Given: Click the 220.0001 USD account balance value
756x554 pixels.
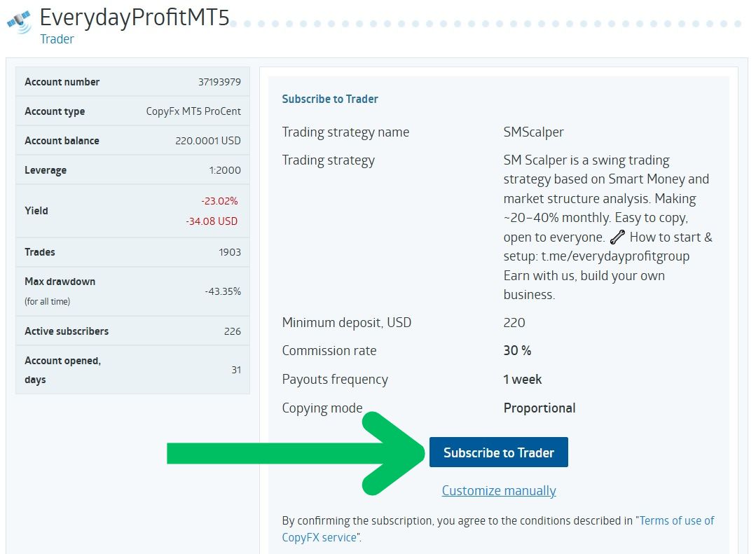Looking at the screenshot, I should [x=207, y=141].
